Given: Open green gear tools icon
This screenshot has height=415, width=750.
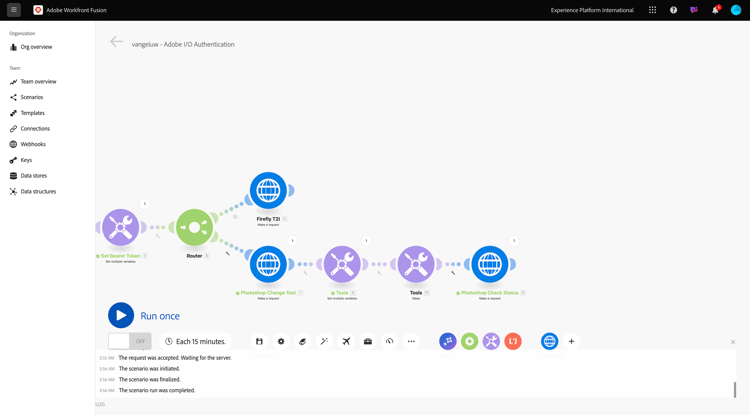Looking at the screenshot, I should pyautogui.click(x=469, y=341).
